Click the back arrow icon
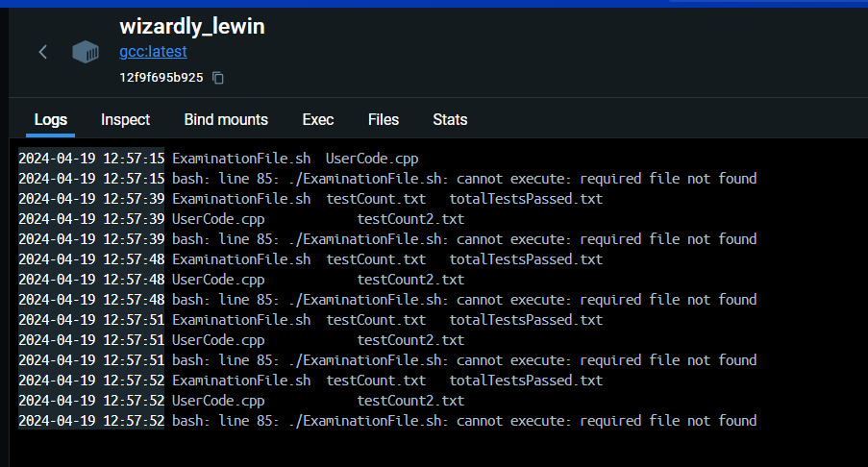Viewport: 868px width, 467px height. coord(42,52)
